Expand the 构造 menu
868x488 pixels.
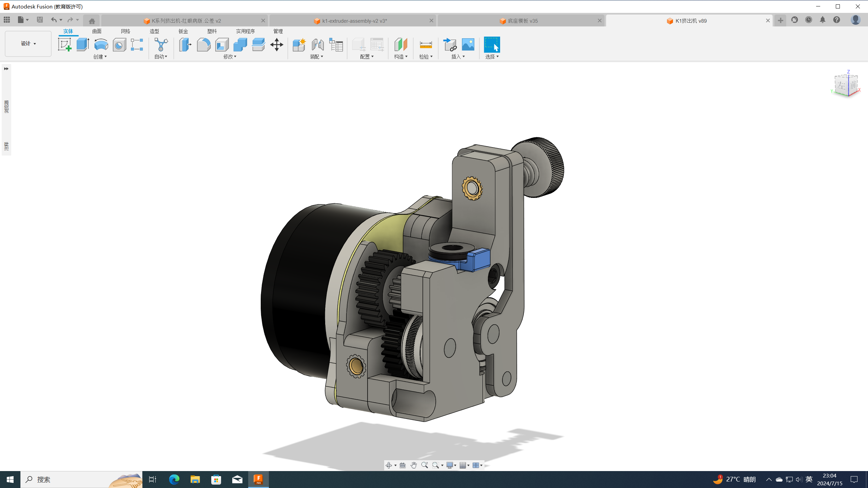401,57
